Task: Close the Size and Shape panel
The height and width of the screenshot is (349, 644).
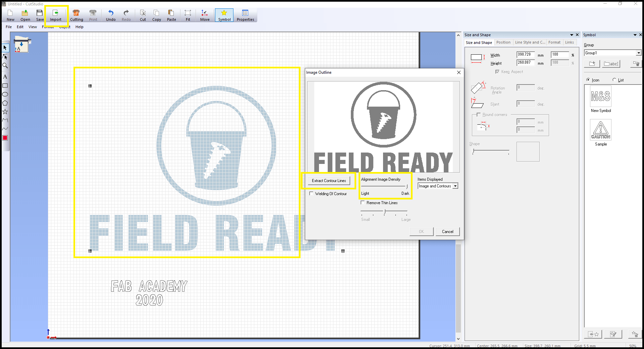Action: point(577,35)
